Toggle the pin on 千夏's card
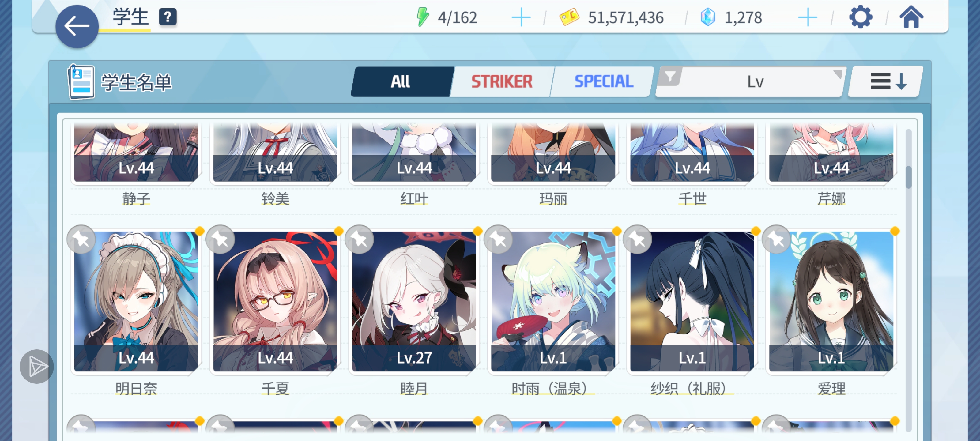 [x=220, y=239]
